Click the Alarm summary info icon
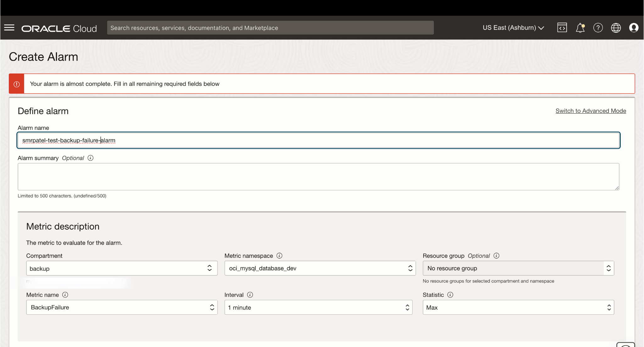Viewport: 644px width, 347px height. [91, 158]
